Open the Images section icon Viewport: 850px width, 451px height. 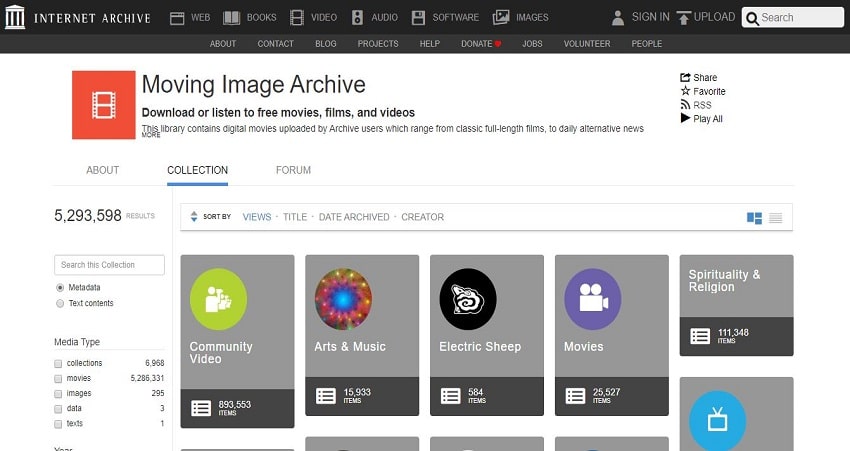tap(501, 18)
